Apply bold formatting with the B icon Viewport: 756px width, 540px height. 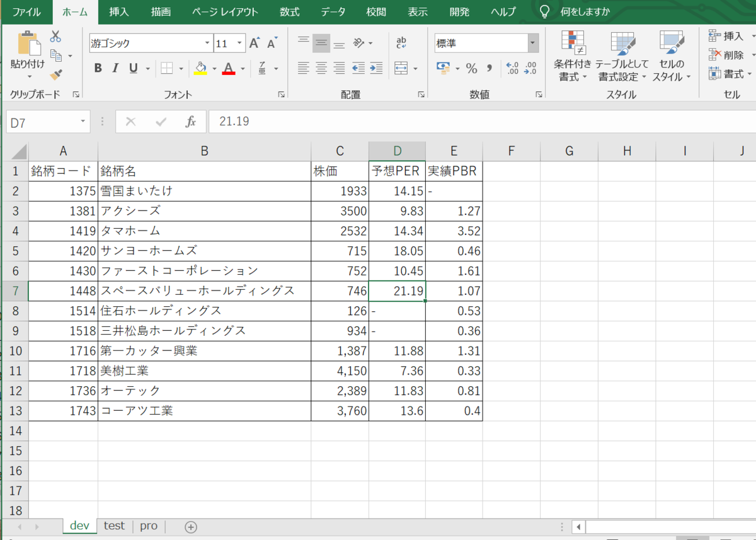[x=98, y=68]
